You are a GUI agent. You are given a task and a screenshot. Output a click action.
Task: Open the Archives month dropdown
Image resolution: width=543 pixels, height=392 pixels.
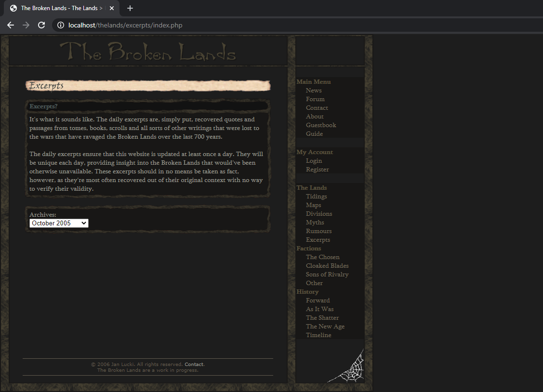click(59, 223)
